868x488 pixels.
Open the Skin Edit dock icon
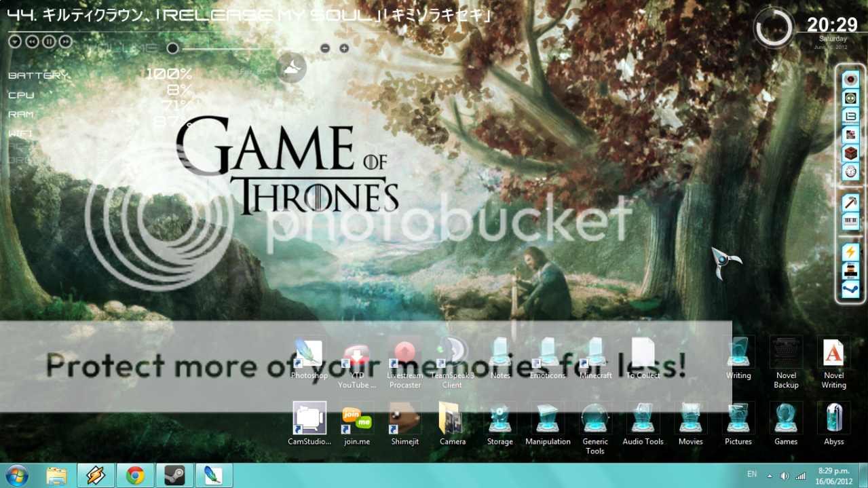tap(850, 271)
